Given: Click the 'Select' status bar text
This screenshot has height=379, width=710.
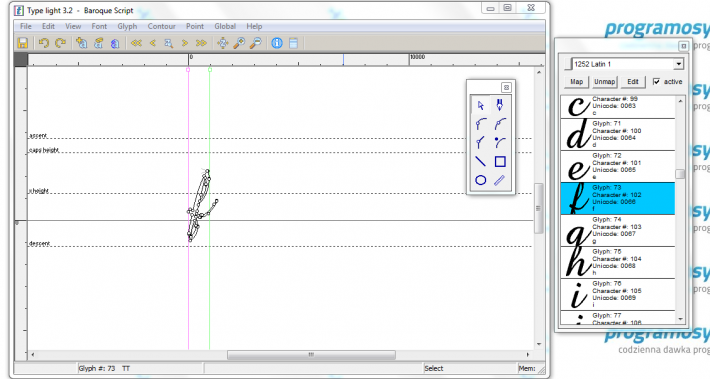Looking at the screenshot, I should (434, 369).
